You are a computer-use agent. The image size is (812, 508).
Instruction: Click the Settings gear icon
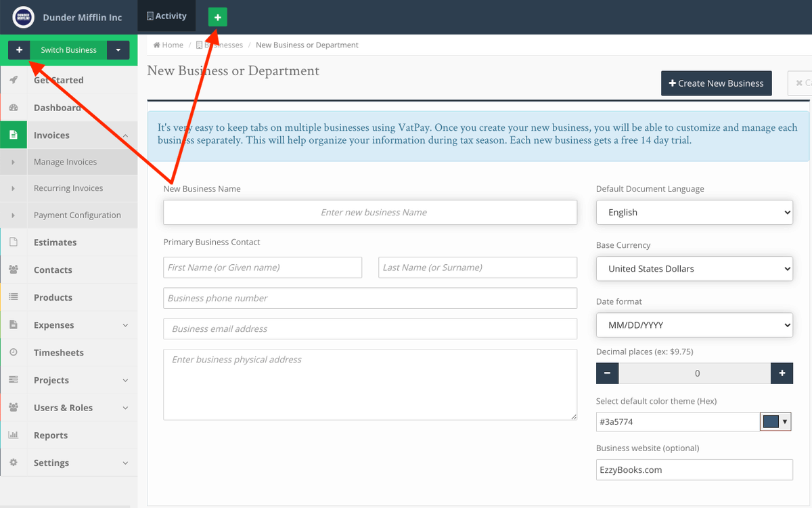(x=14, y=463)
